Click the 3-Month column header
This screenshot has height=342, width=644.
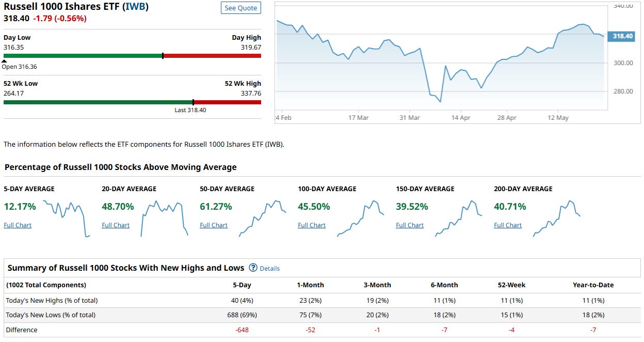pos(377,285)
